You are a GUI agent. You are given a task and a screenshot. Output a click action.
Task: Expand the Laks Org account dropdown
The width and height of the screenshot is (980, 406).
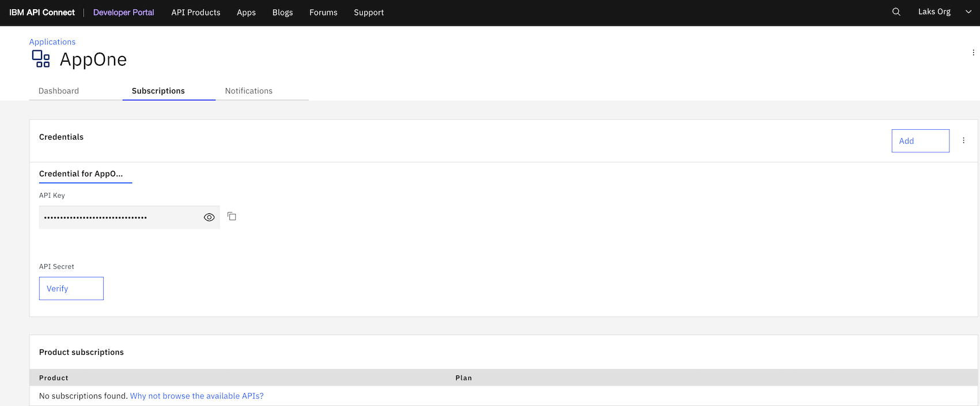click(x=968, y=12)
